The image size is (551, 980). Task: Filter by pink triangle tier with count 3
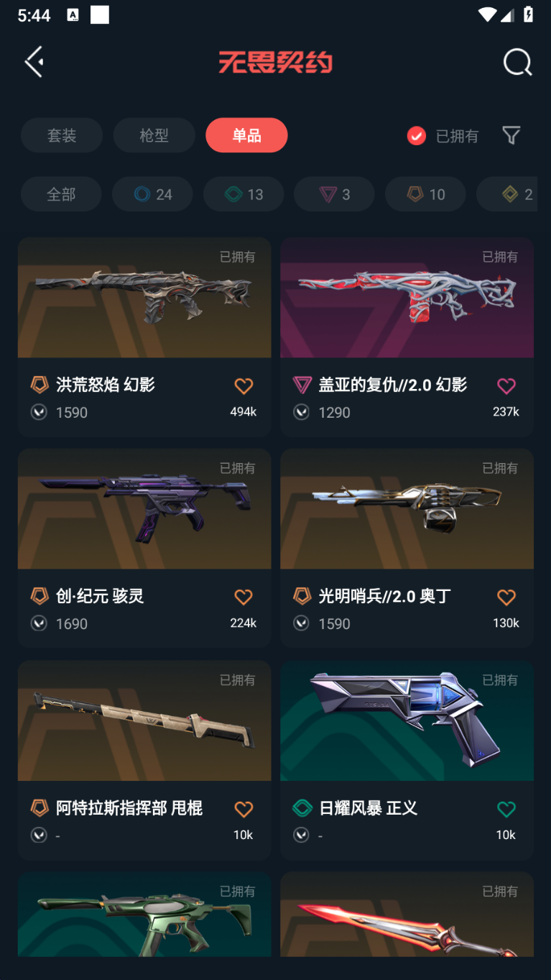[334, 194]
